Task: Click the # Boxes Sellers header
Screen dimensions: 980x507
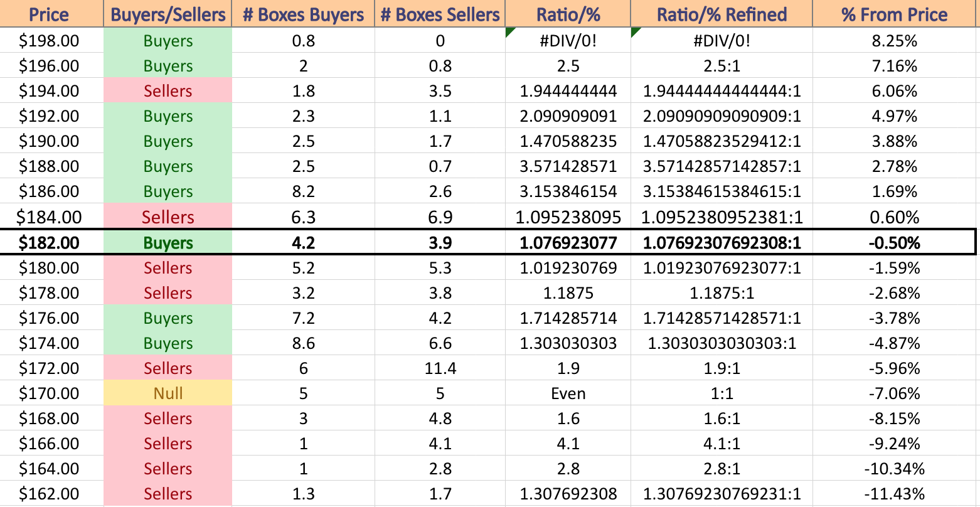Action: [440, 14]
